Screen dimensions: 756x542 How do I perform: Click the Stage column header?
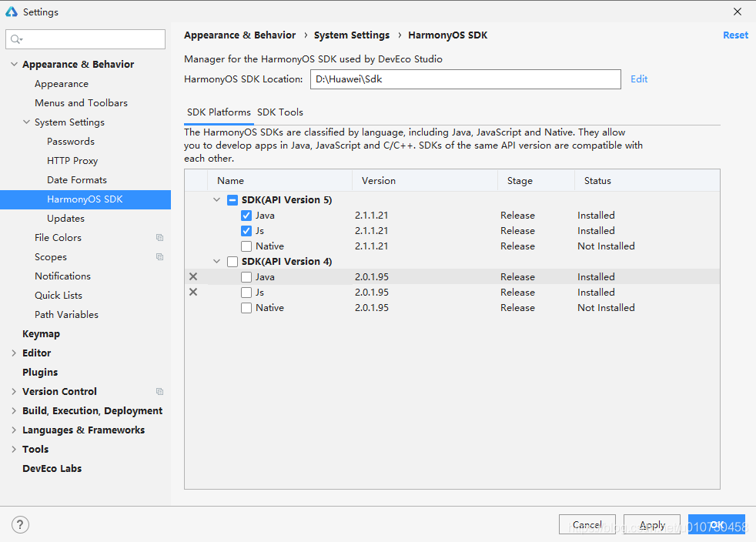(536, 181)
